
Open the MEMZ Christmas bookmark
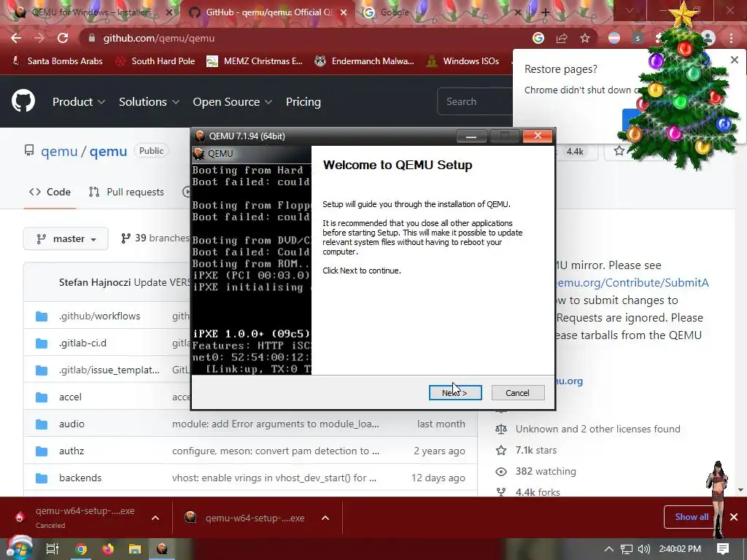[x=255, y=61]
